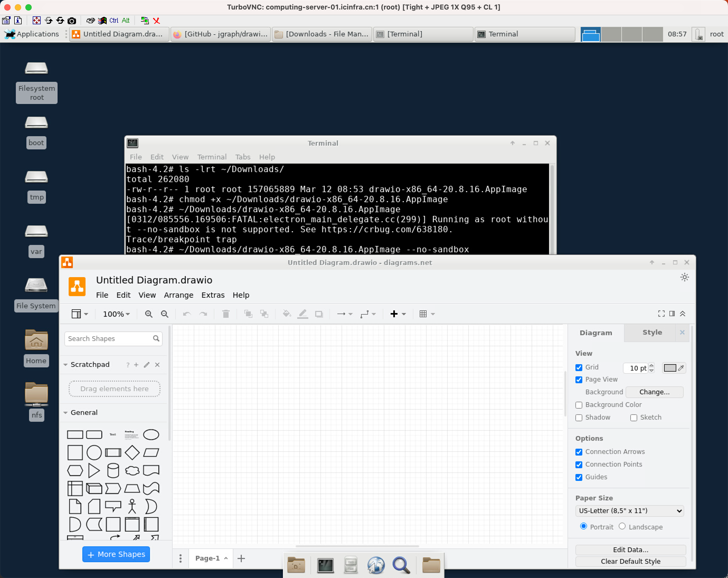Switch to the Downloads File Manager taskbar item
This screenshot has height=578, width=728.
tap(322, 34)
